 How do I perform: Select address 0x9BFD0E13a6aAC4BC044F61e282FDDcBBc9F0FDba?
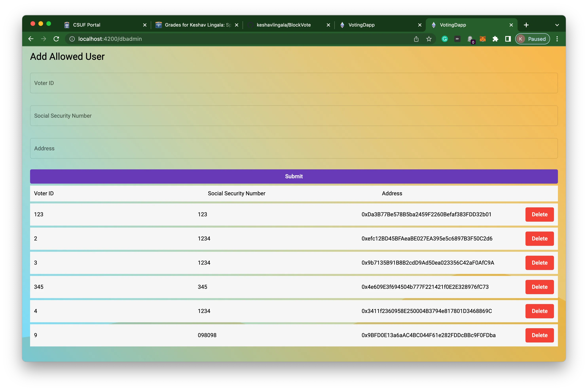click(429, 335)
